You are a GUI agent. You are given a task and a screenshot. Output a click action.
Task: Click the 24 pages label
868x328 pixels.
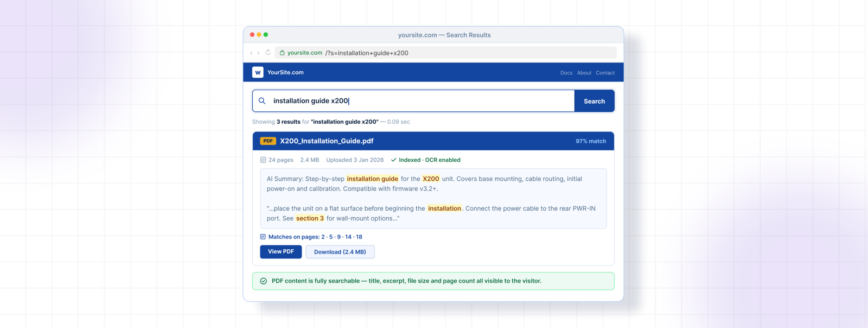pos(281,160)
